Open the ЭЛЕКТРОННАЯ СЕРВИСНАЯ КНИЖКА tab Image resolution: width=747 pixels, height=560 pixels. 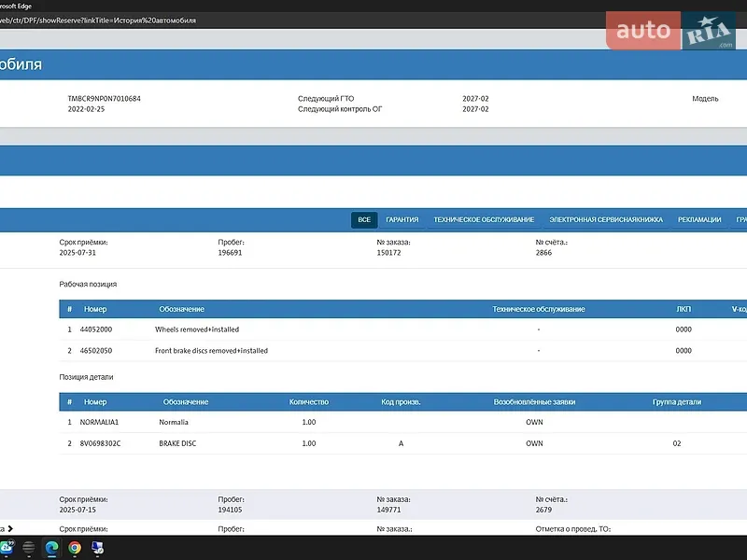tap(606, 219)
